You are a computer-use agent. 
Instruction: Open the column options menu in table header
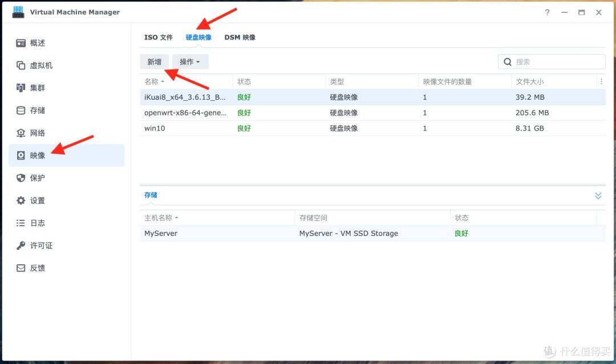click(x=601, y=81)
